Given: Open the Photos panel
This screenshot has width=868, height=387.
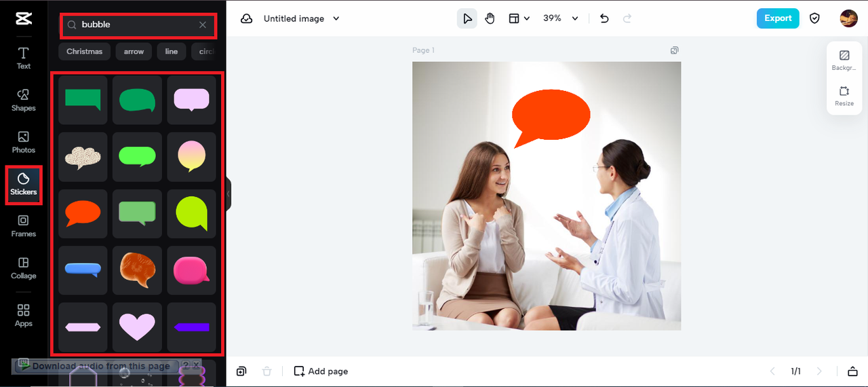Looking at the screenshot, I should point(24,143).
